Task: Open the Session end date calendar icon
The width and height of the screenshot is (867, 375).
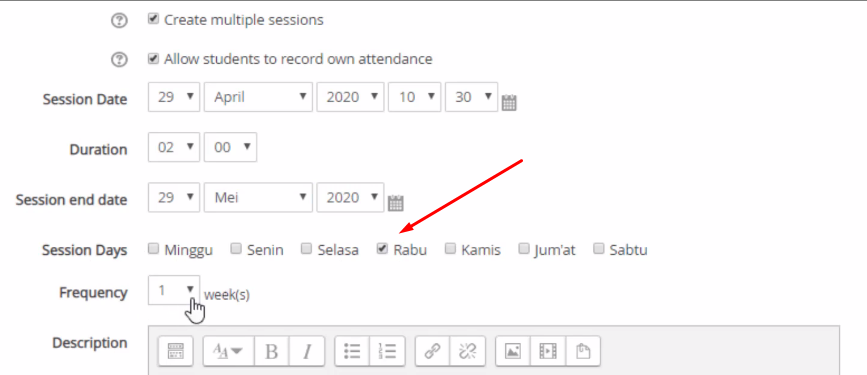Action: tap(396, 203)
